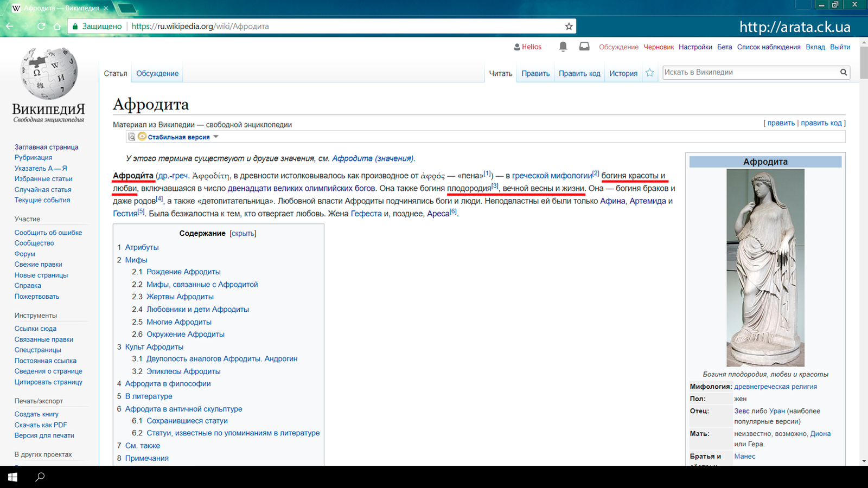This screenshot has height=488, width=868.
Task: Open the История tab
Action: pos(623,73)
